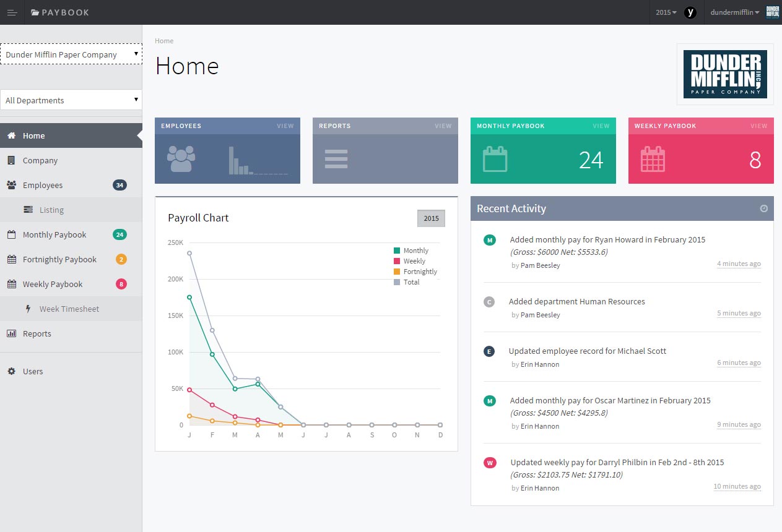Toggle the Weekly series in chart legend
Viewport: 782px width, 532px height.
pos(414,261)
